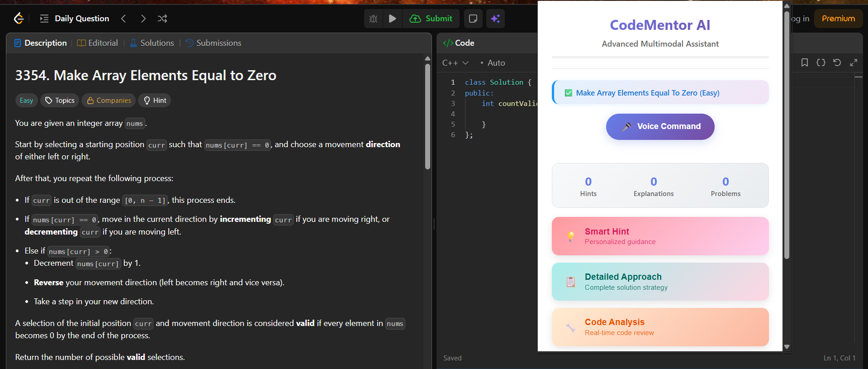This screenshot has height=369, width=868.
Task: Open Code Analysis real-time review card
Action: [660, 327]
